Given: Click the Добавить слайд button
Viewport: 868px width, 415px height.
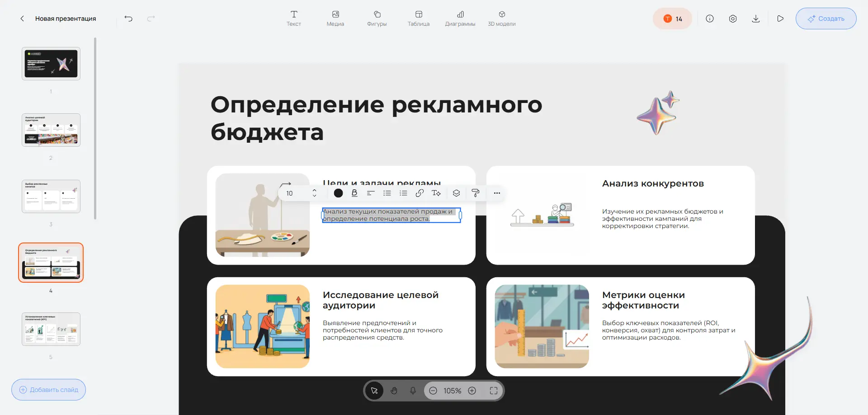Looking at the screenshot, I should [x=49, y=390].
